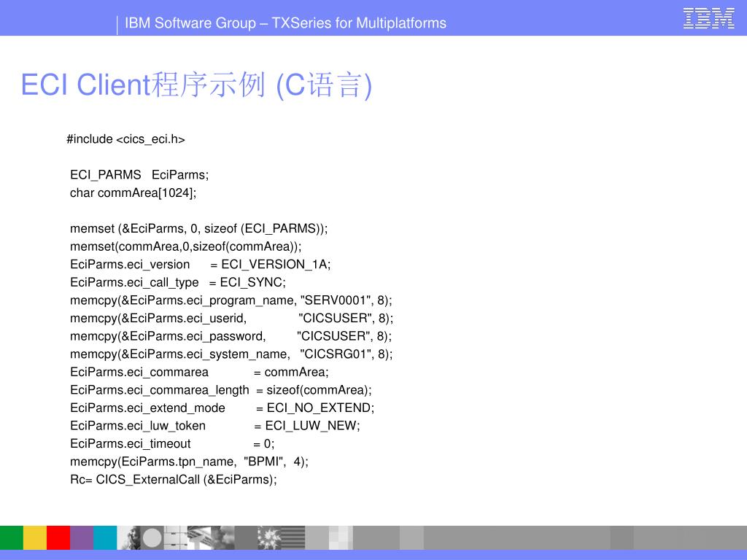Click the line '#include <cics_eci.h>'
This screenshot has width=747, height=560.
pyautogui.click(x=125, y=139)
